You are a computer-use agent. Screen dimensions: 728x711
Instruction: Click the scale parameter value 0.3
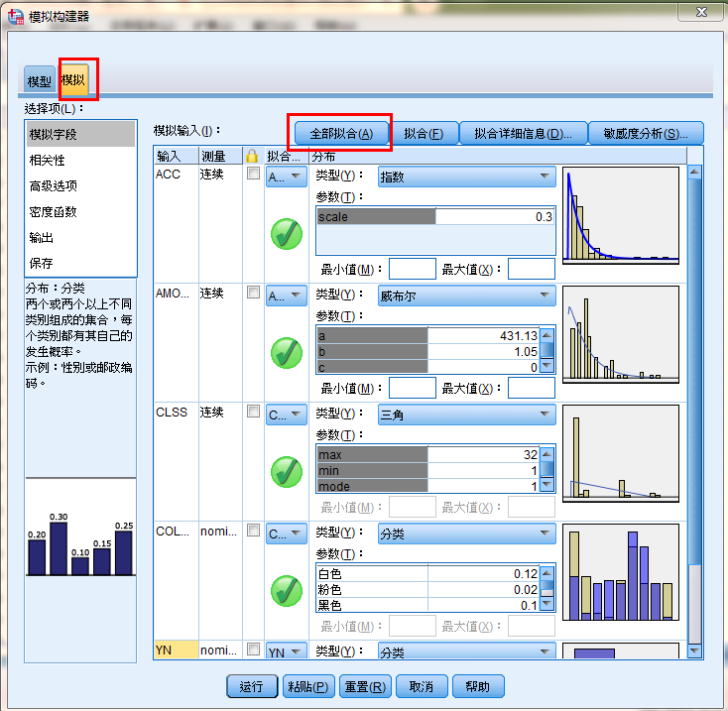[x=495, y=217]
